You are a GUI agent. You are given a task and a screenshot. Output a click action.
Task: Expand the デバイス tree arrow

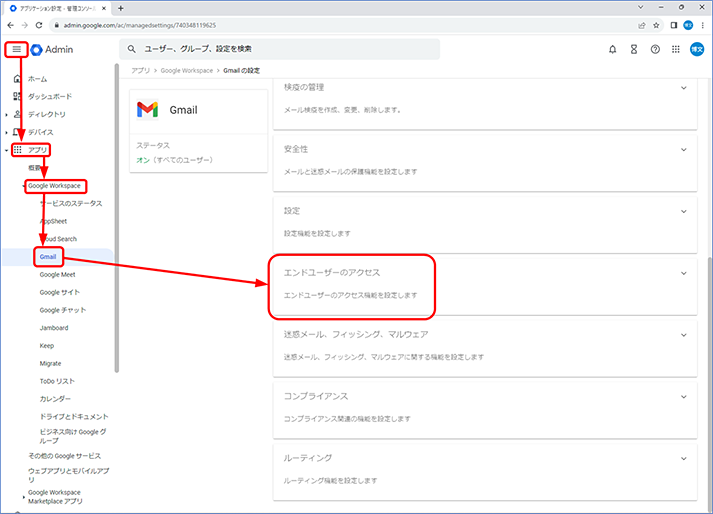(x=6, y=132)
